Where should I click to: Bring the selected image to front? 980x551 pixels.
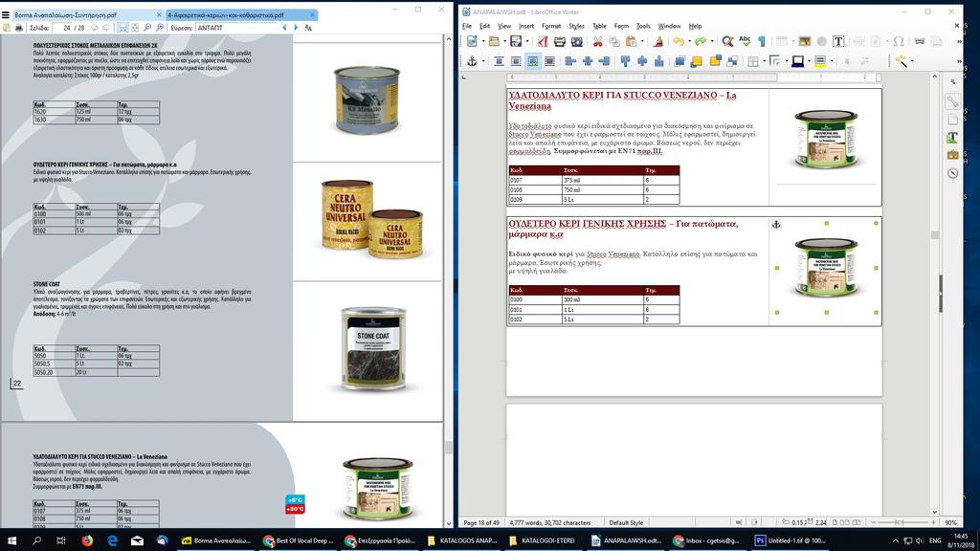(x=679, y=61)
